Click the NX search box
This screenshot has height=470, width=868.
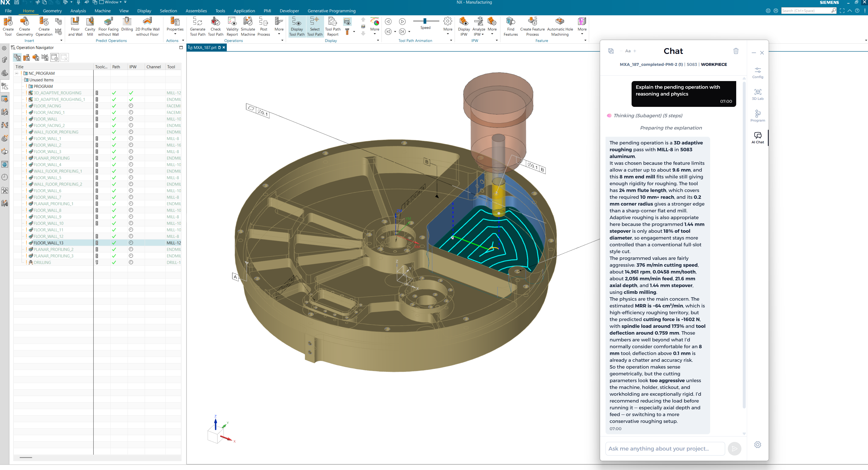click(x=809, y=11)
